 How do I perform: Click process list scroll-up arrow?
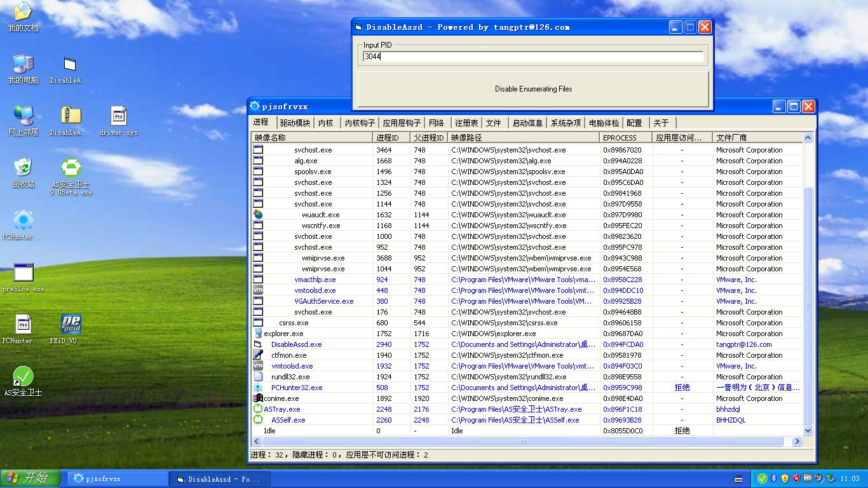click(x=808, y=138)
